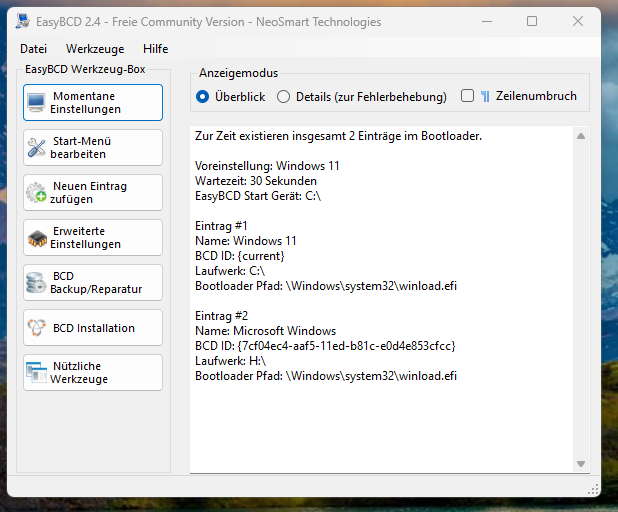Viewport: 618px width, 512px height.
Task: Open the Hilfe menu
Action: [x=155, y=49]
